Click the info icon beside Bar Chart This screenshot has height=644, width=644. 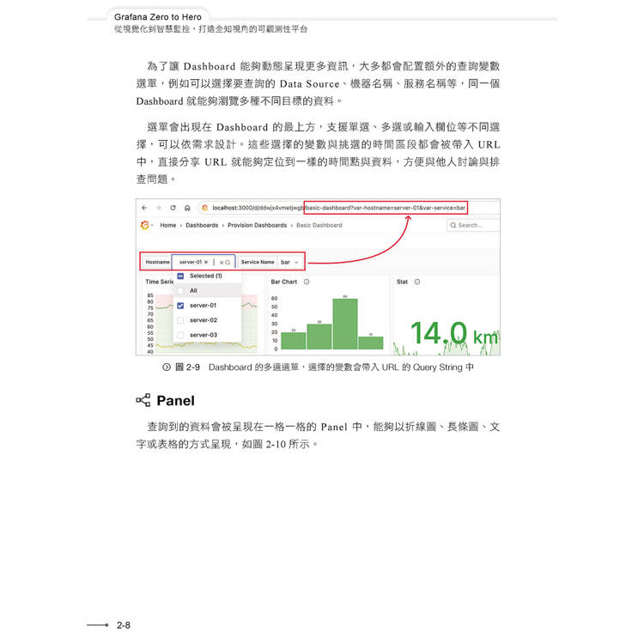(307, 282)
